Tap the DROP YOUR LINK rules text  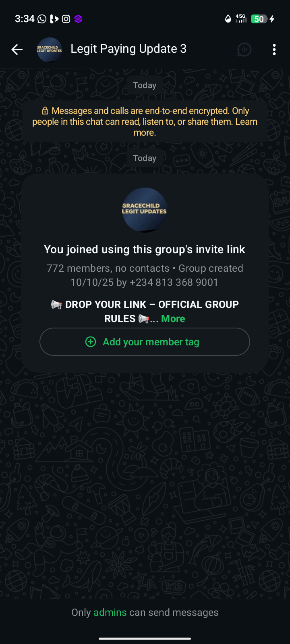(x=145, y=312)
